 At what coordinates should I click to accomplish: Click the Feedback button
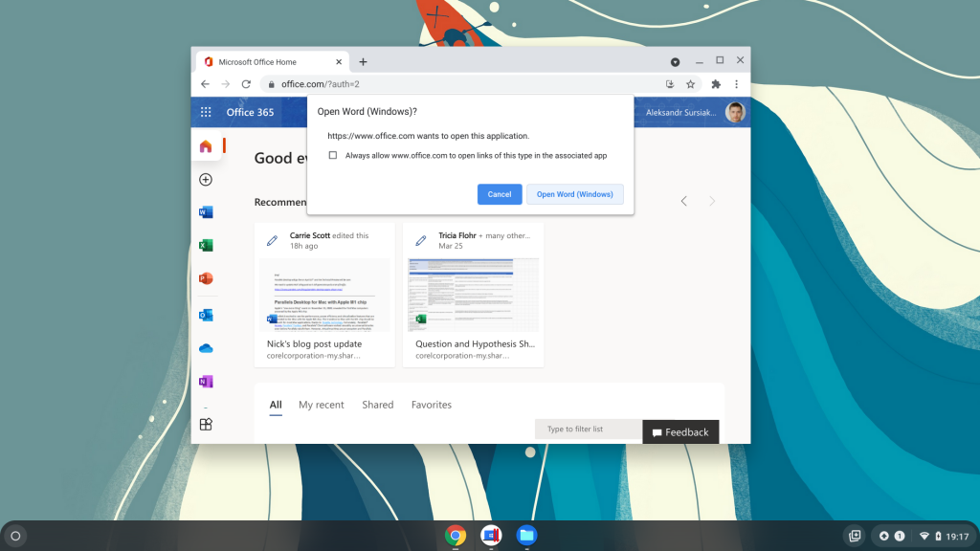[680, 432]
